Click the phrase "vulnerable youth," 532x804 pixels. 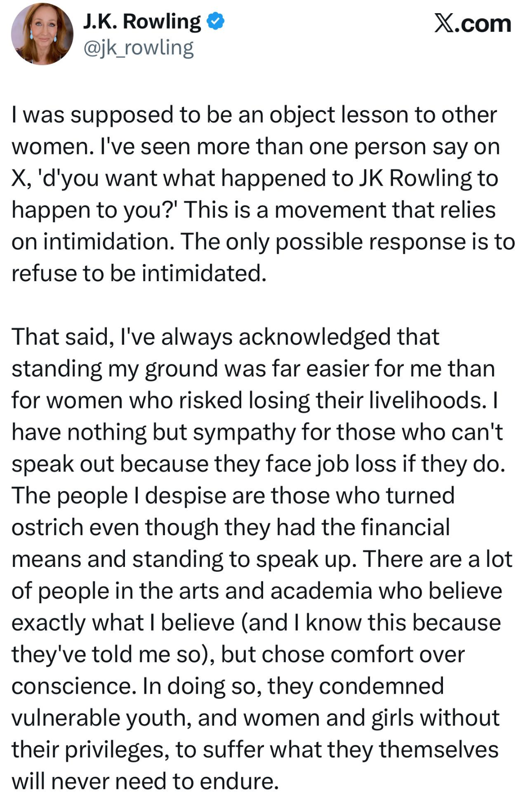[x=101, y=718]
